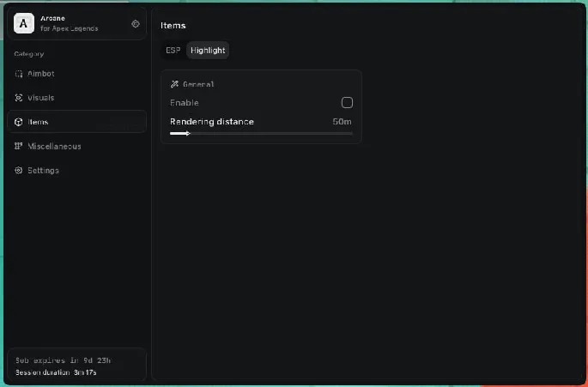This screenshot has height=387, width=588.
Task: Click the magic wand icon beside General
Action: point(175,84)
